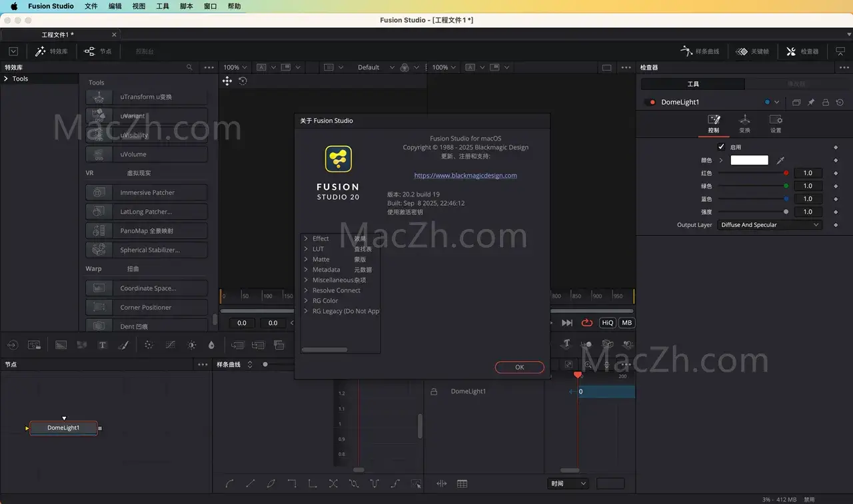Switch to the 设置 settings tab

(x=776, y=123)
